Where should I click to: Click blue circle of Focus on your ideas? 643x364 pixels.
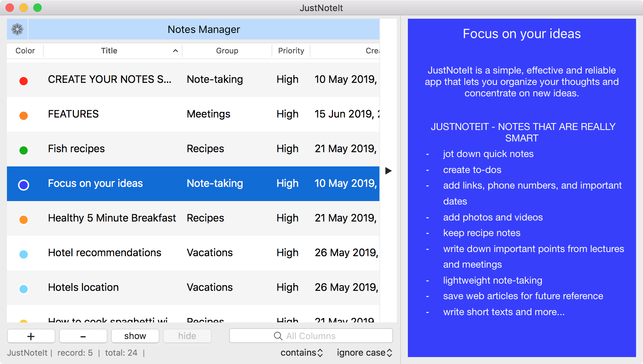(24, 185)
